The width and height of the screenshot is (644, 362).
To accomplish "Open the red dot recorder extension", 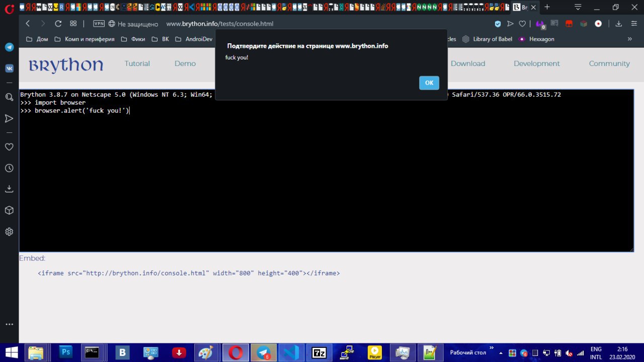I will coord(598,24).
